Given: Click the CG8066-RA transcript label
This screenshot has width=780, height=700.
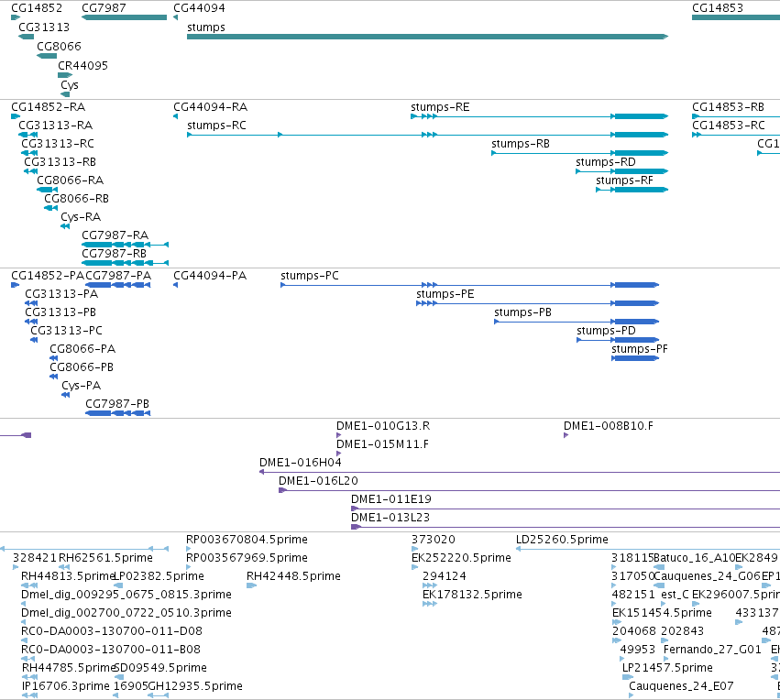Looking at the screenshot, I should 71,180.
